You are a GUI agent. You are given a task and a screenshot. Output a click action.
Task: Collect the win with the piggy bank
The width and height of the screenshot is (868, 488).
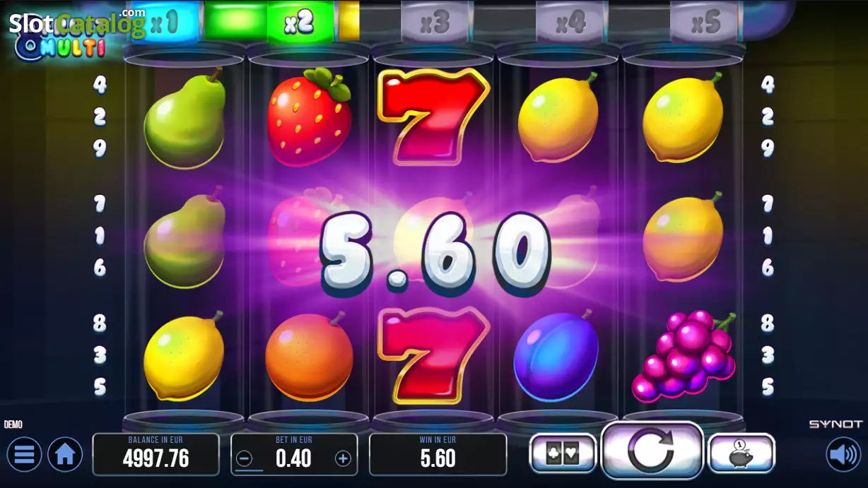tap(741, 453)
